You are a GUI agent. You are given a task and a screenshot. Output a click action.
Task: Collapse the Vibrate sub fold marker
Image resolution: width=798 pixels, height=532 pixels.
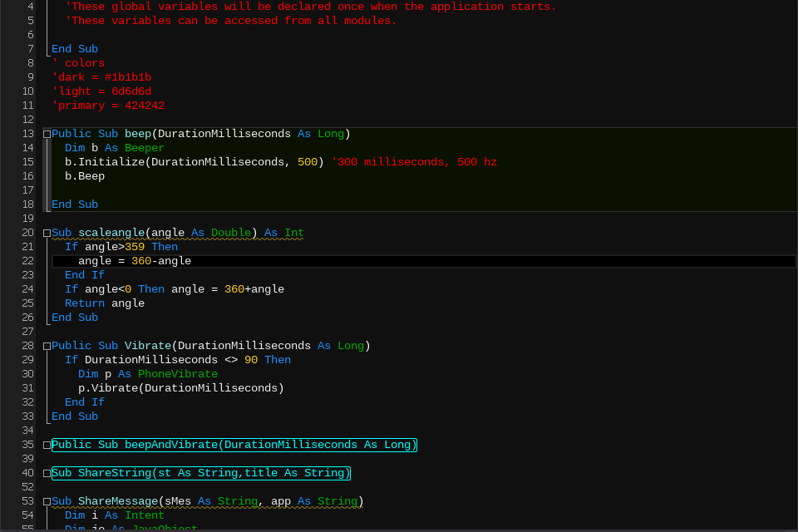click(47, 346)
